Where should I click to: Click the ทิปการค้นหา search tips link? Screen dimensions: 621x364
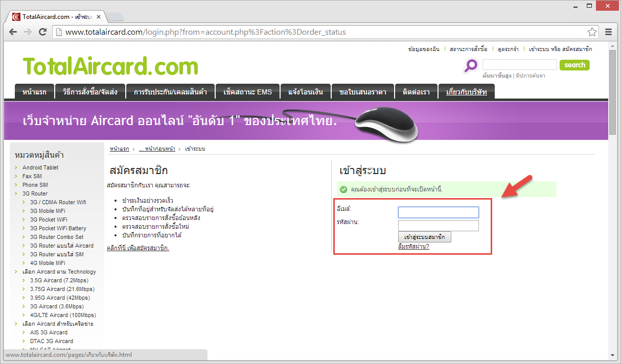(x=531, y=76)
